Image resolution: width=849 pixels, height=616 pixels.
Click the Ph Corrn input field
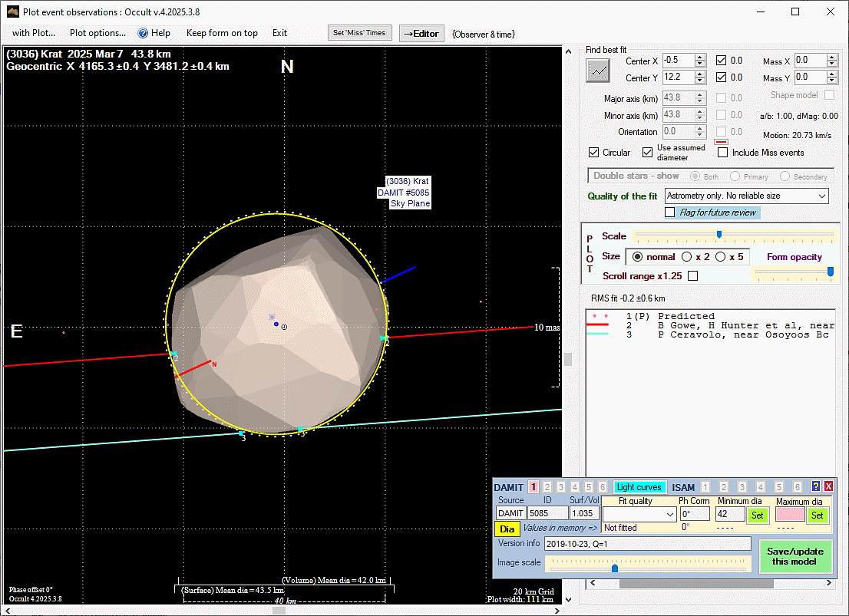click(x=695, y=514)
